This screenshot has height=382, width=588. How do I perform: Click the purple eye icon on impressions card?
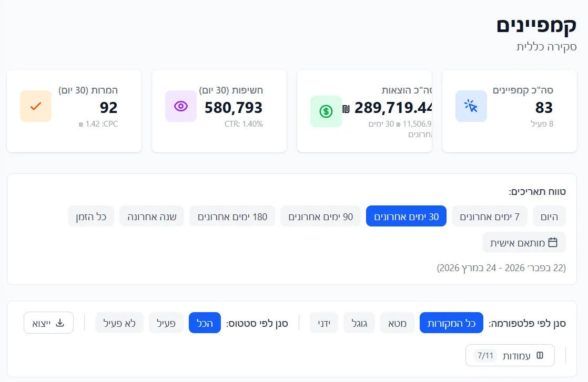point(181,106)
